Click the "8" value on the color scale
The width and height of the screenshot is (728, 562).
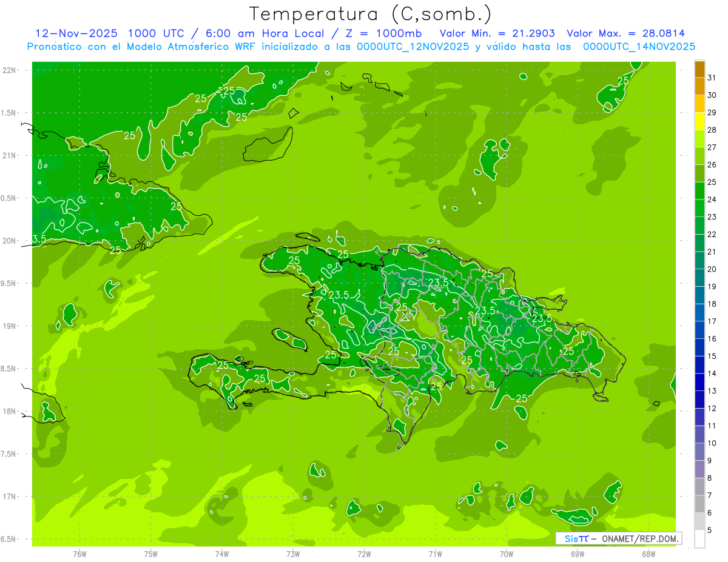[x=709, y=478]
